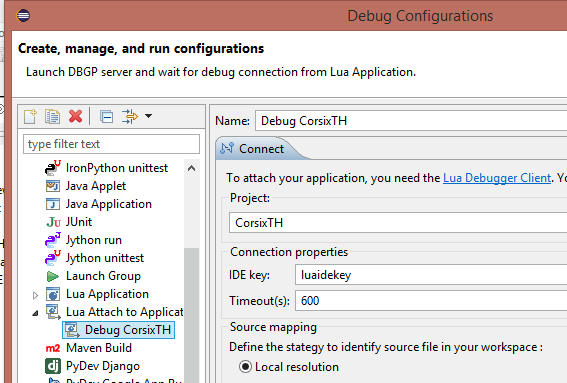Click the Name field with Debug CorsixTH
This screenshot has width=567, height=383.
(411, 121)
